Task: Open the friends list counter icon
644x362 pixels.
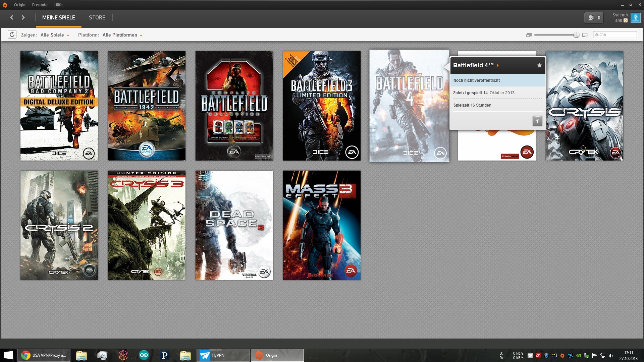Action: click(x=594, y=18)
